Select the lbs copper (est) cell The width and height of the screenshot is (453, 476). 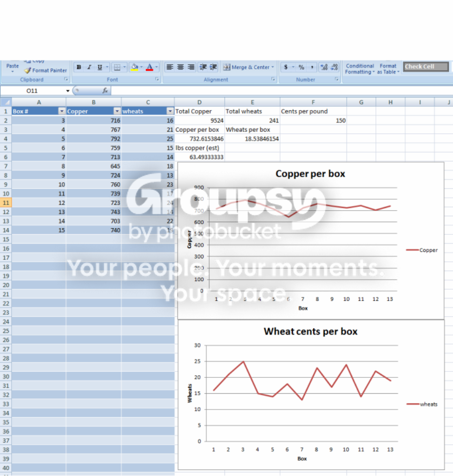click(200, 148)
